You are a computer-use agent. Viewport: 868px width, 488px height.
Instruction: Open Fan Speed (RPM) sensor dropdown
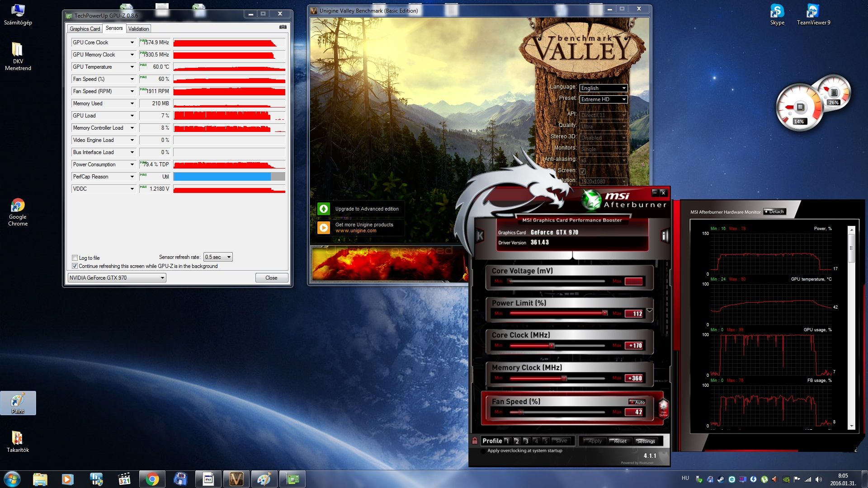(x=132, y=91)
